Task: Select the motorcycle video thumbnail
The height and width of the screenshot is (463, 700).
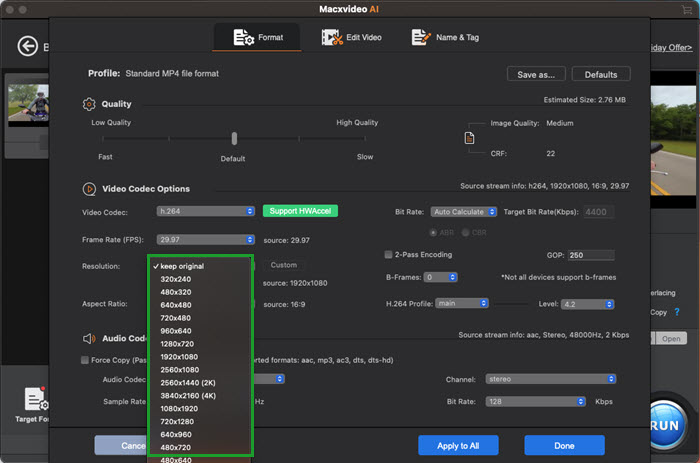Action: [x=28, y=103]
